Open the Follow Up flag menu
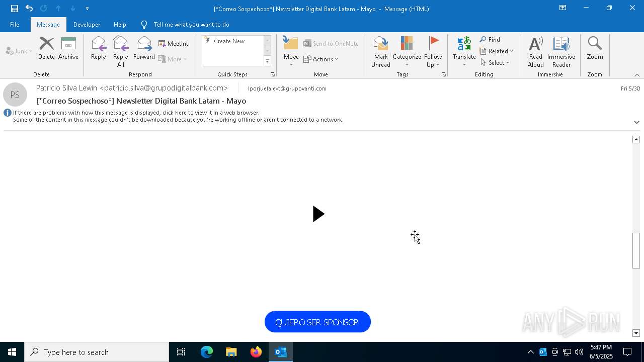Image resolution: width=644 pixels, height=362 pixels. pos(433,52)
